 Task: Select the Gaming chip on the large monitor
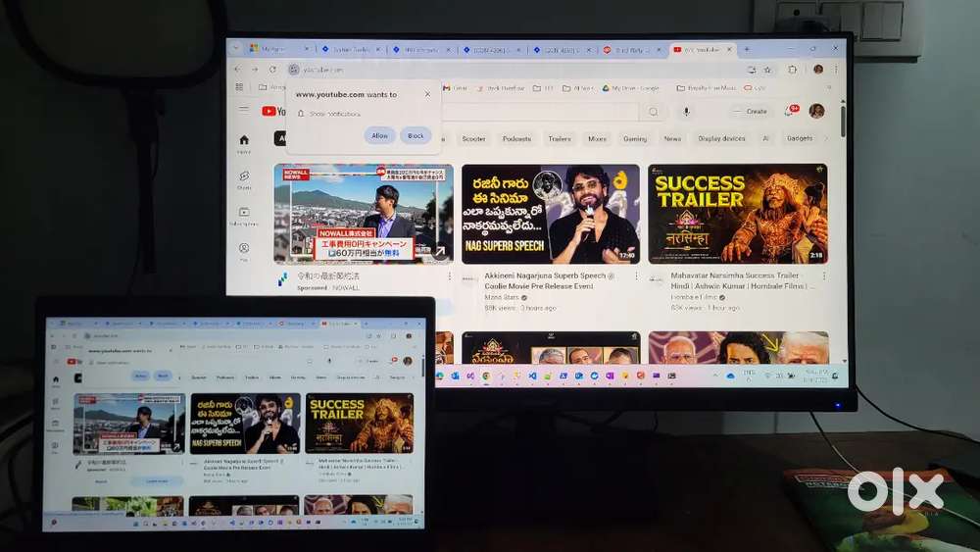[635, 139]
